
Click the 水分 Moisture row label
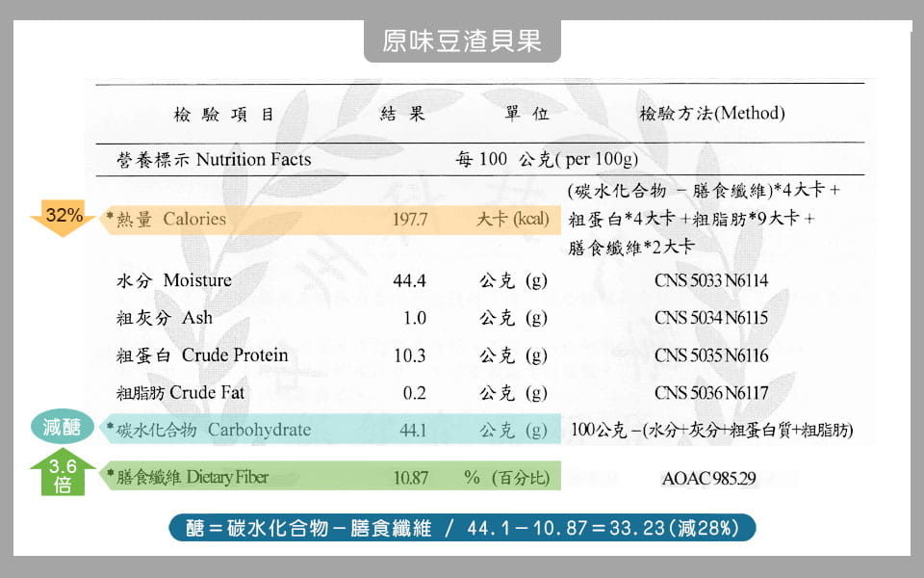pyautogui.click(x=174, y=280)
